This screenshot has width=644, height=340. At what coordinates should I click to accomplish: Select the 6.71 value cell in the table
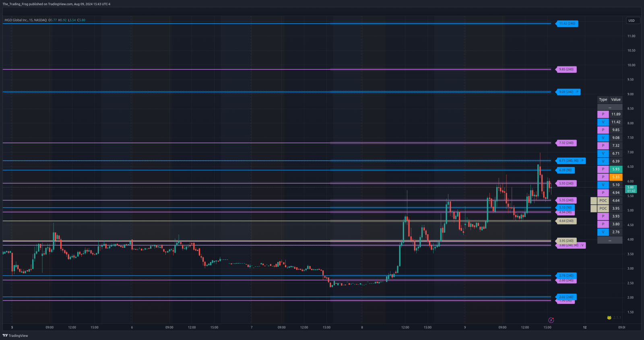tap(616, 154)
